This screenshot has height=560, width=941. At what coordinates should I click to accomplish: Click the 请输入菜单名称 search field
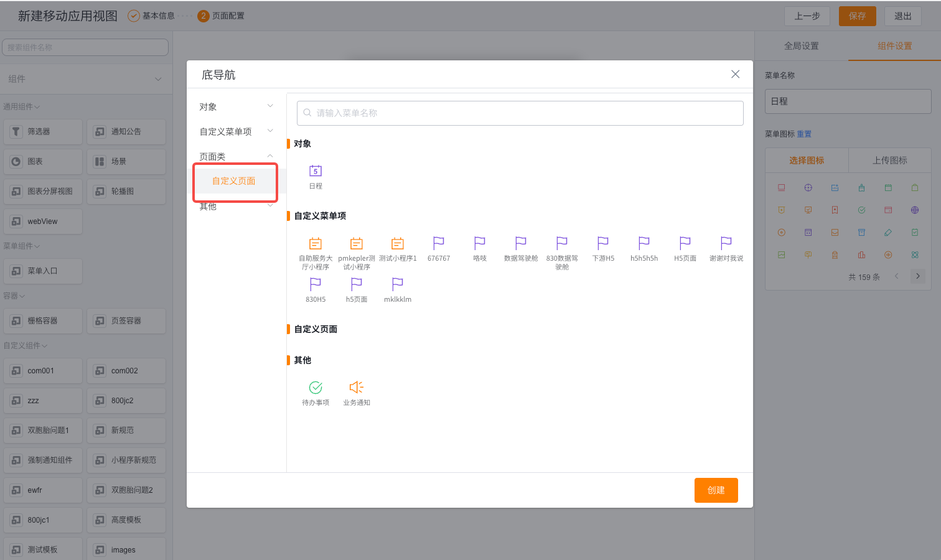tap(520, 113)
